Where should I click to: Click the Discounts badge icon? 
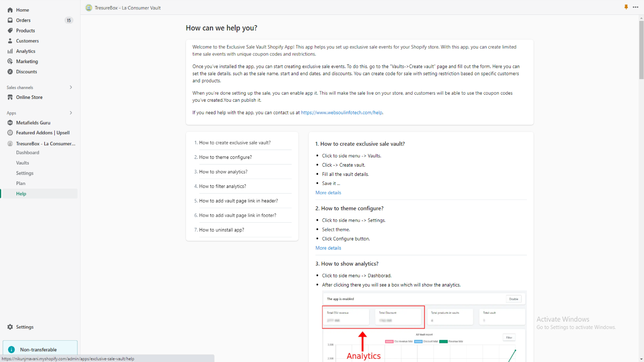click(x=10, y=72)
